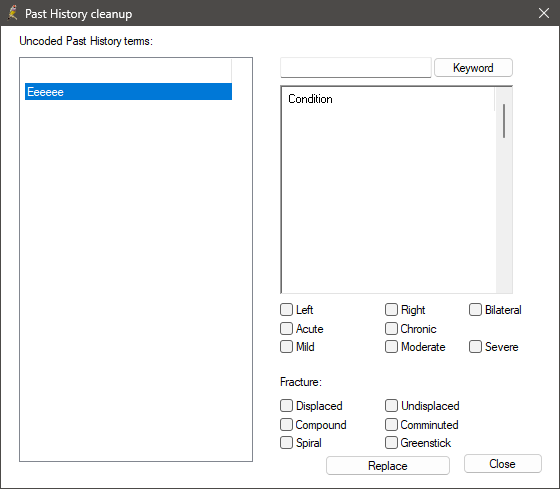Viewport: 560px width, 489px height.
Task: Close the Past History cleanup window
Action: (x=544, y=13)
